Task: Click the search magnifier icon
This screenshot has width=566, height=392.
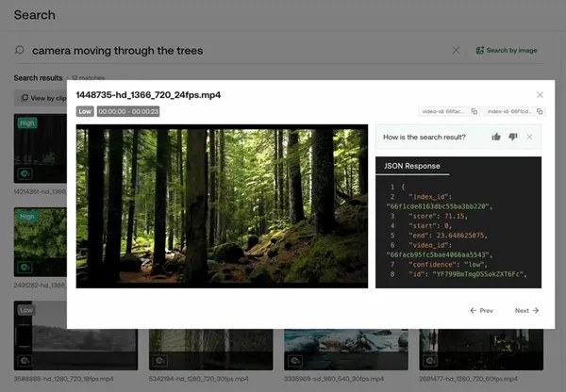Action: coord(20,50)
